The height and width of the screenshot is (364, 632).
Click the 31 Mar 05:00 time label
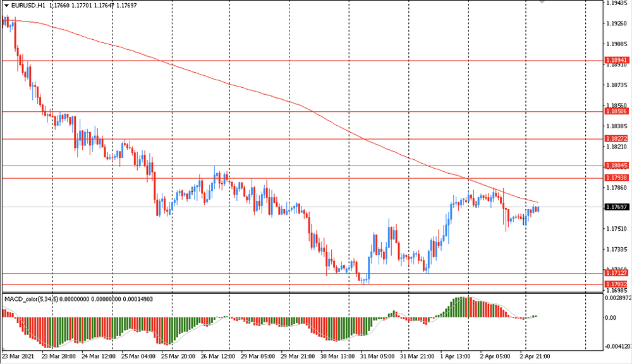(x=377, y=356)
